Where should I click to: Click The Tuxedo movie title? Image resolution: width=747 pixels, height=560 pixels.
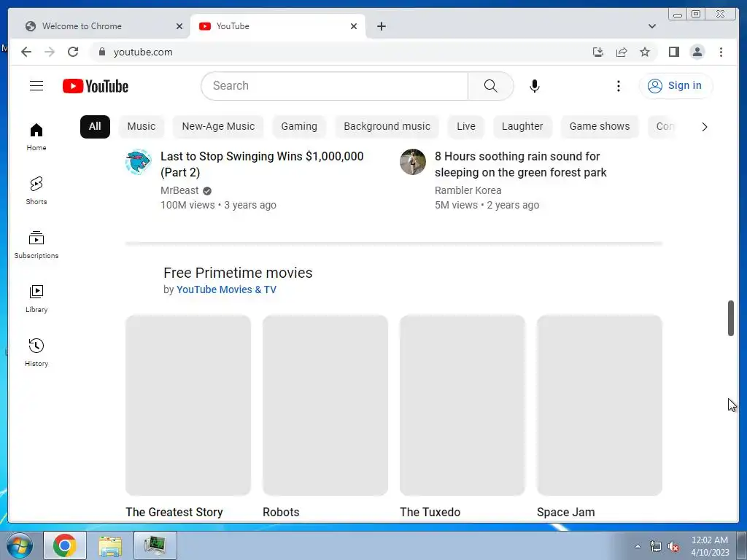click(430, 513)
